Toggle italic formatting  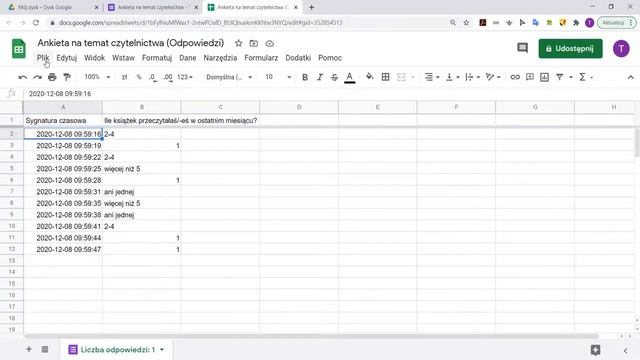tap(320, 77)
